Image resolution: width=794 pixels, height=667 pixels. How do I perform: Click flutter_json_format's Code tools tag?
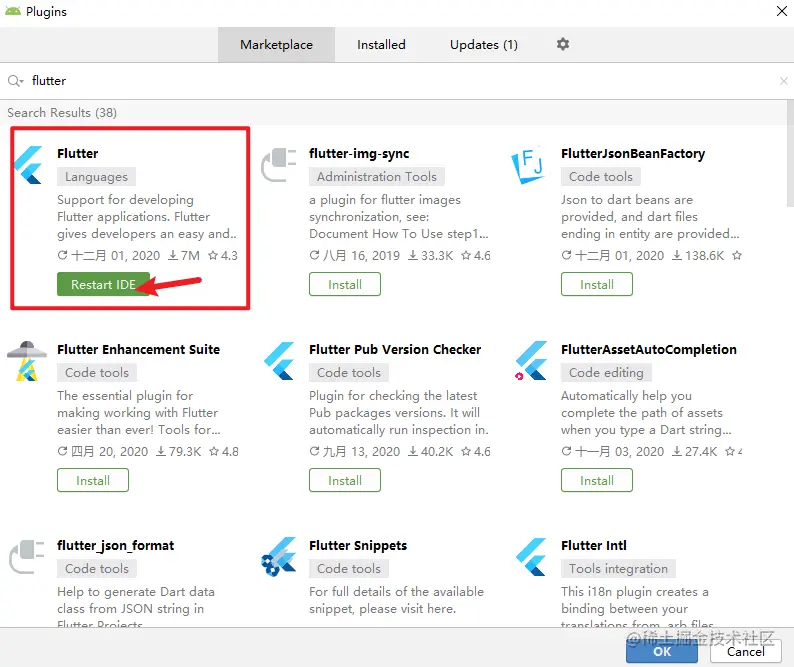(x=97, y=569)
